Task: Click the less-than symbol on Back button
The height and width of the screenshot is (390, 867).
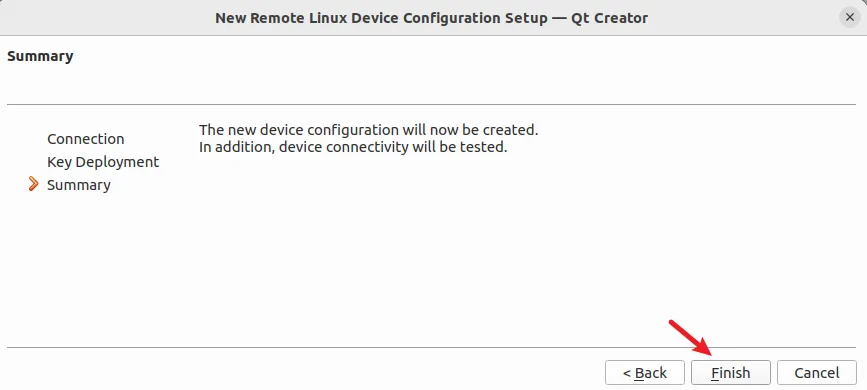Action: [x=627, y=373]
